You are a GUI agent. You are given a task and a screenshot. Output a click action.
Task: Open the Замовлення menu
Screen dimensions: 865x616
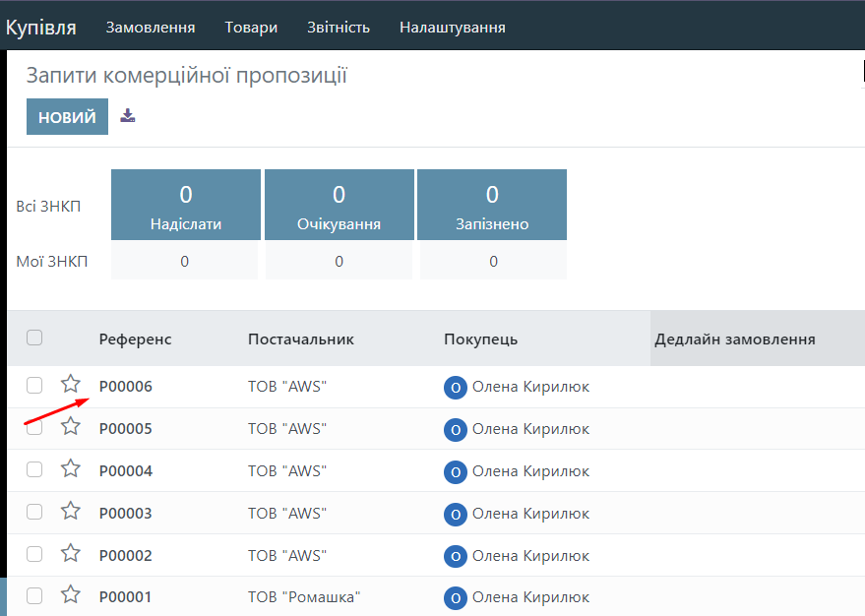[150, 28]
